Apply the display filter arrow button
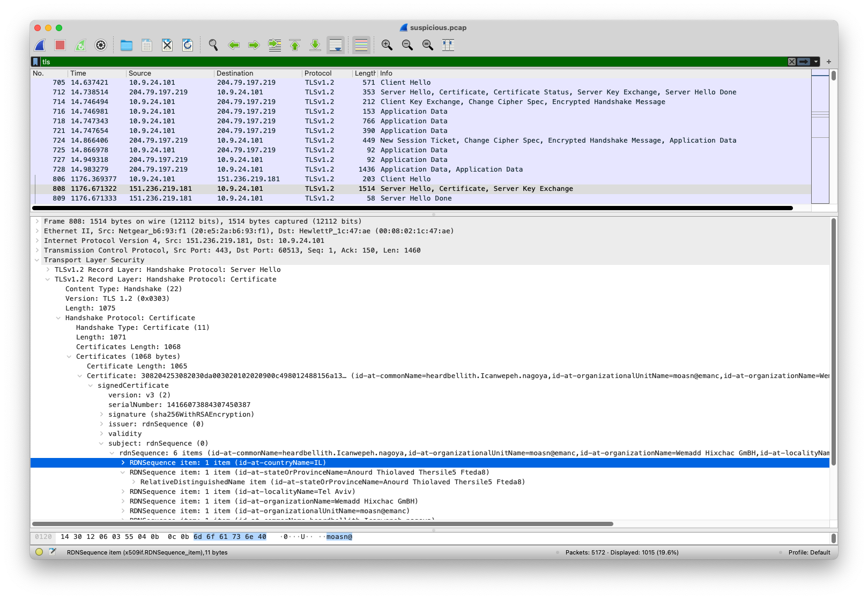 (804, 62)
